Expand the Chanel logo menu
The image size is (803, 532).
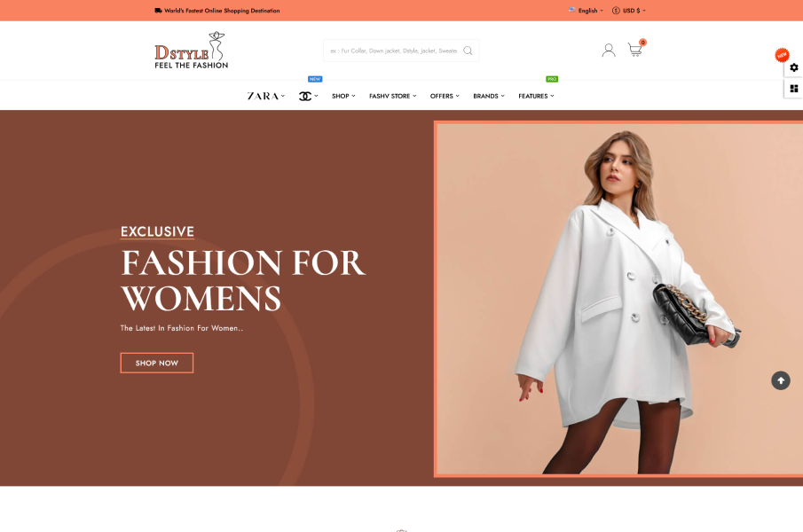(x=307, y=96)
